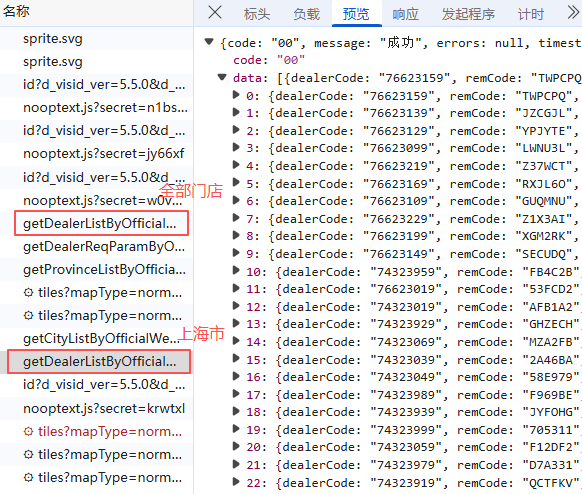582x494 pixels.
Task: Select the highlighted getDealerListByOfficial request
Action: click(x=96, y=361)
